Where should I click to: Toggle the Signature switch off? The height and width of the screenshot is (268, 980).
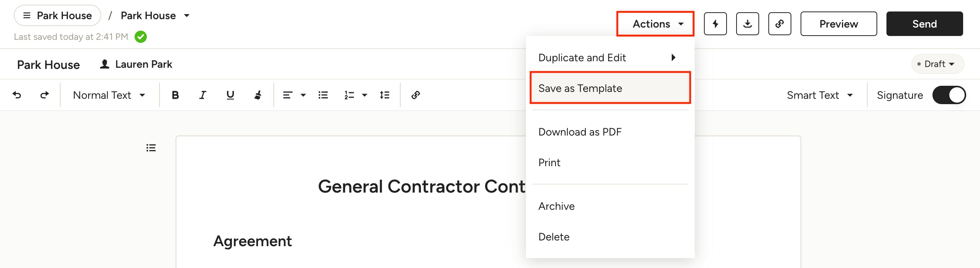point(949,95)
